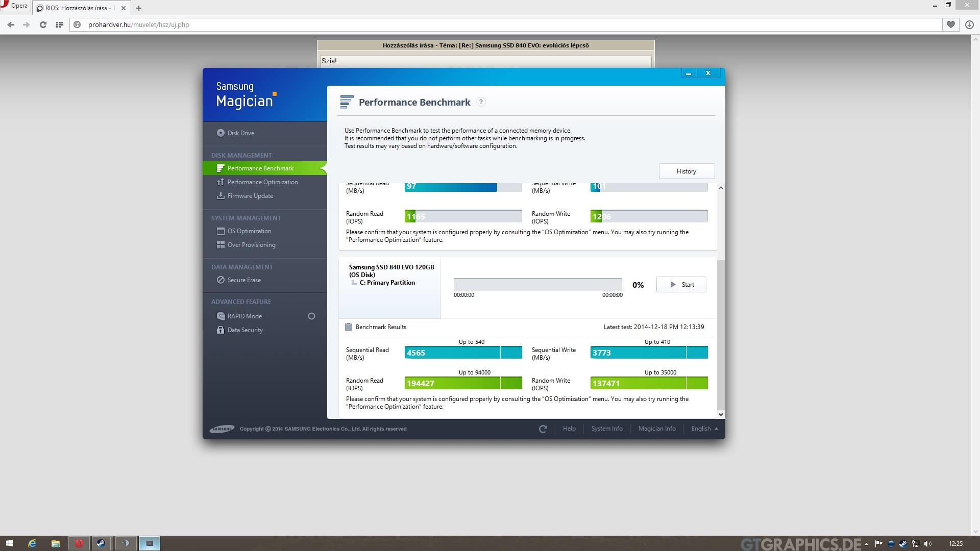
Task: Click the system clock 12:25
Action: (955, 544)
